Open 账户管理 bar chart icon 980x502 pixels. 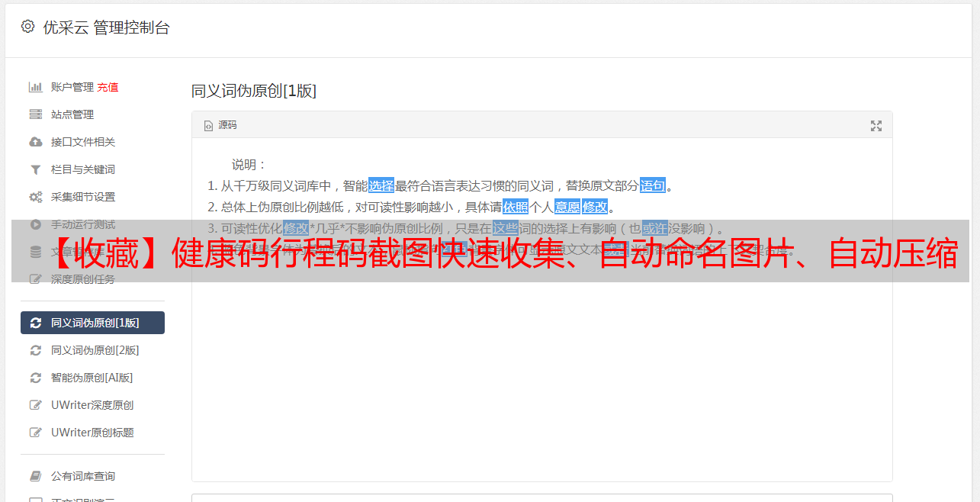[35, 87]
